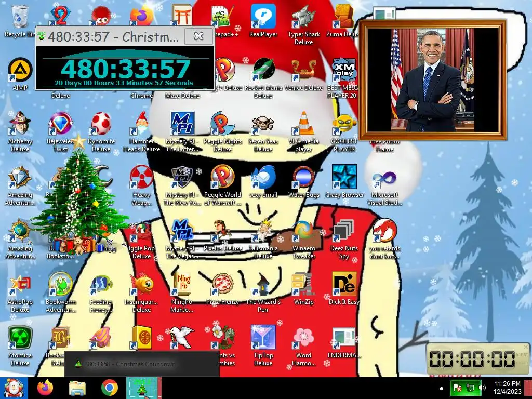
Task: Open BEST MEDIA PLAYER shortcut
Action: pos(343,79)
